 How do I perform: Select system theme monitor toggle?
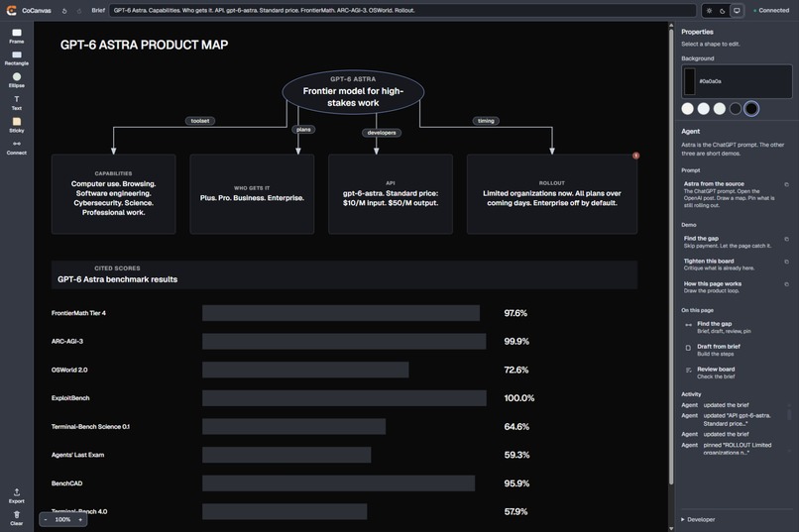pyautogui.click(x=737, y=11)
